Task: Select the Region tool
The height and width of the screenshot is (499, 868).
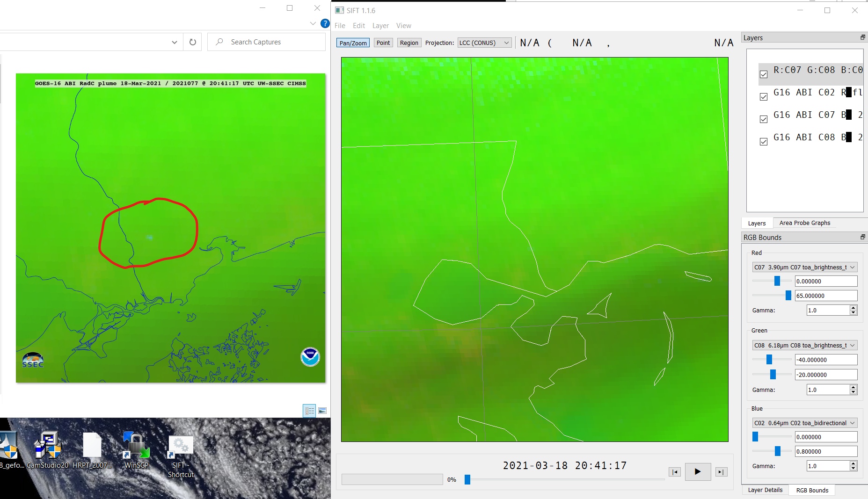Action: [408, 43]
